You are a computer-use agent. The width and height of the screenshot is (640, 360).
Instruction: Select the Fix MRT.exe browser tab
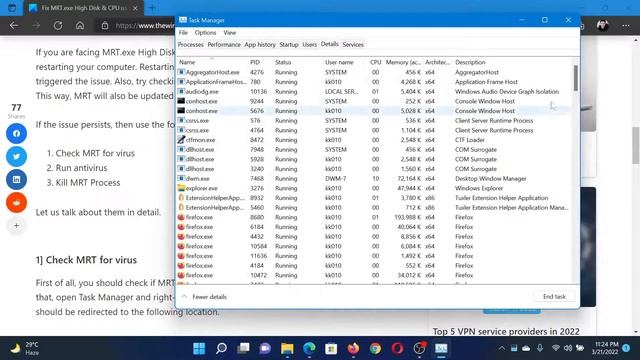coord(84,8)
